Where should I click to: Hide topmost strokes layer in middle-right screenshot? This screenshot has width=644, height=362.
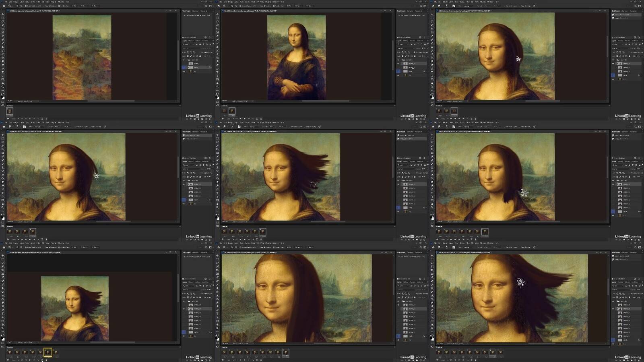[x=613, y=184]
